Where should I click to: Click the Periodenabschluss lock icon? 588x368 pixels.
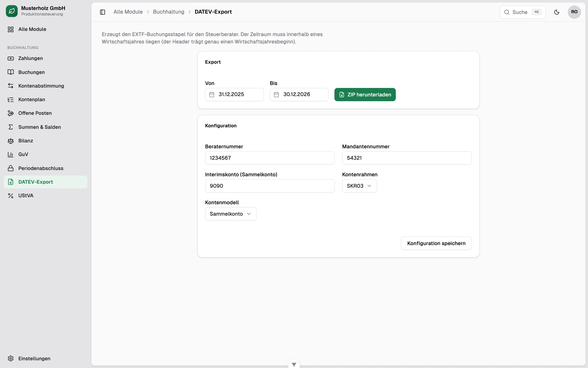[x=10, y=168]
